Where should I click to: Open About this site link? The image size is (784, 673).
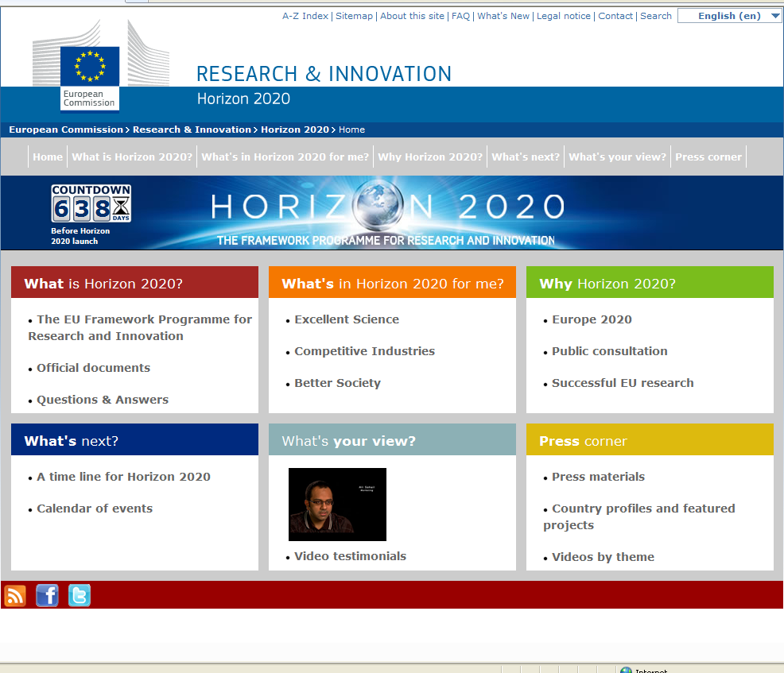412,16
